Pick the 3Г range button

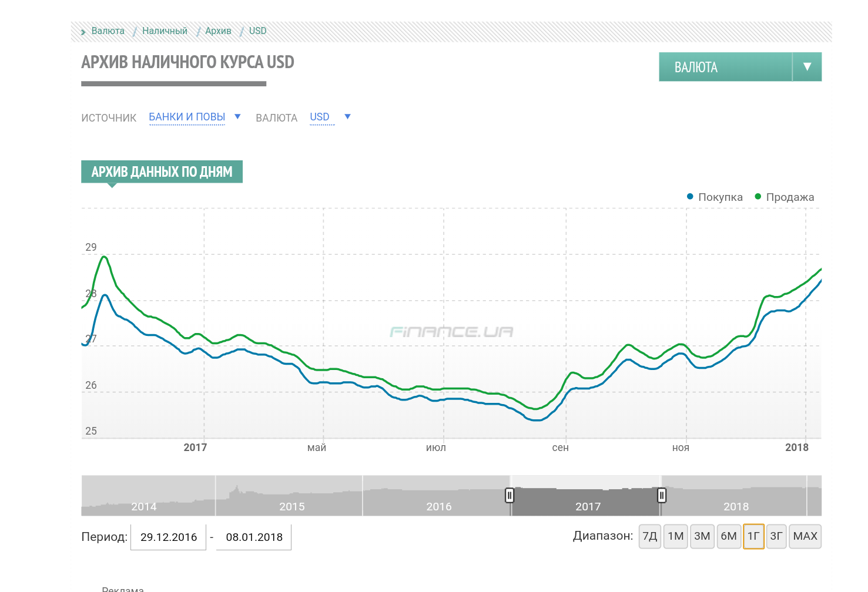pyautogui.click(x=776, y=536)
